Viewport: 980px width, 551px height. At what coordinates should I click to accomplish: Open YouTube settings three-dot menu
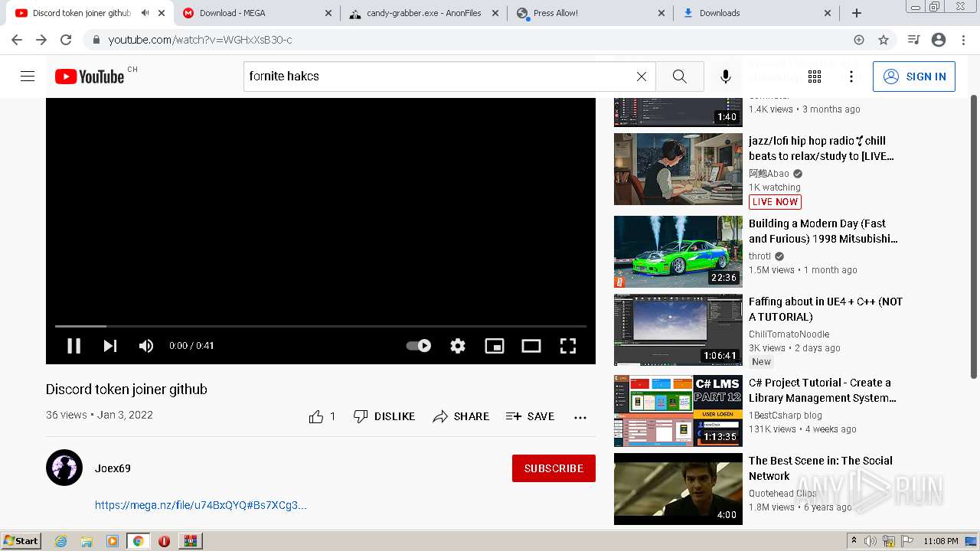tap(851, 77)
